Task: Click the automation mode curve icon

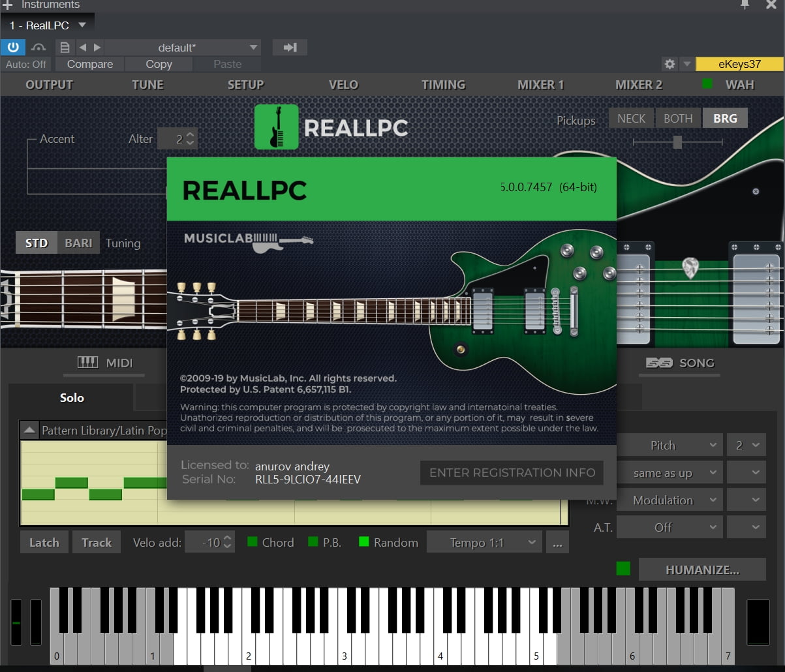Action: pos(39,47)
